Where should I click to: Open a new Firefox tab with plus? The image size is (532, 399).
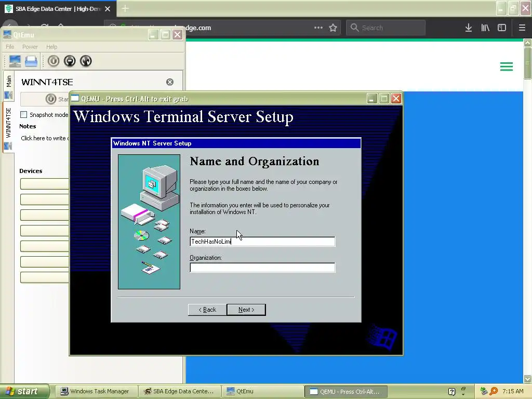tap(125, 8)
